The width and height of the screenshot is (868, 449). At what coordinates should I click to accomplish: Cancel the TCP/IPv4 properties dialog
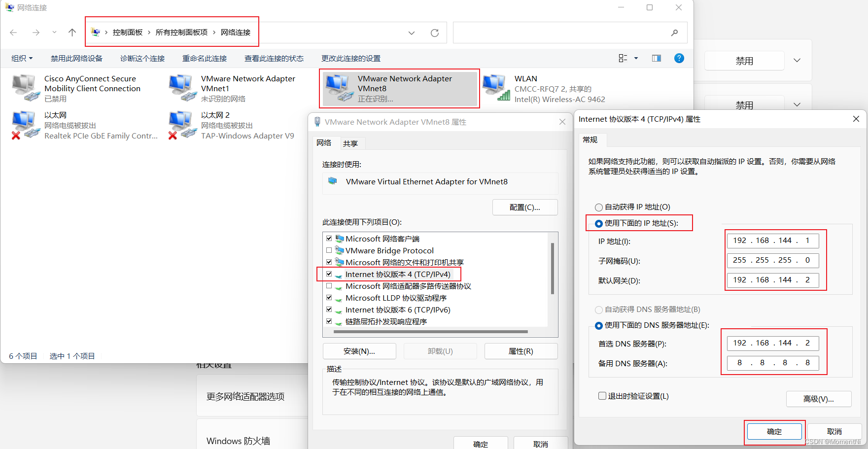(x=834, y=431)
